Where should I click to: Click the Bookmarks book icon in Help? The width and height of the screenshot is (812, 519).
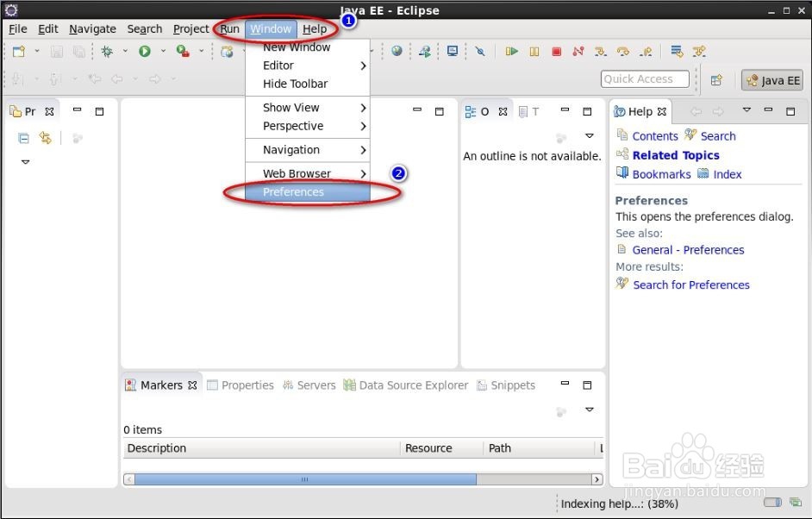click(x=622, y=173)
